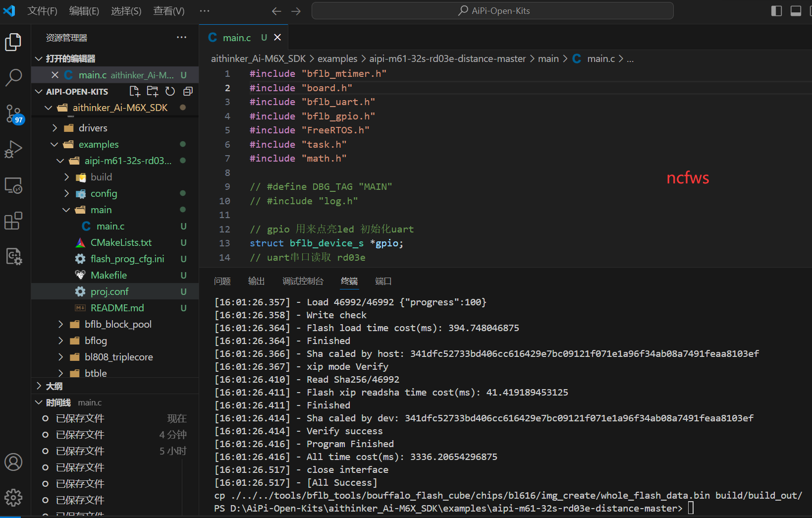The width and height of the screenshot is (812, 518).
Task: Click the aipi-m61-32s-rd03e-distance-master breadcrumb
Action: pyautogui.click(x=447, y=58)
